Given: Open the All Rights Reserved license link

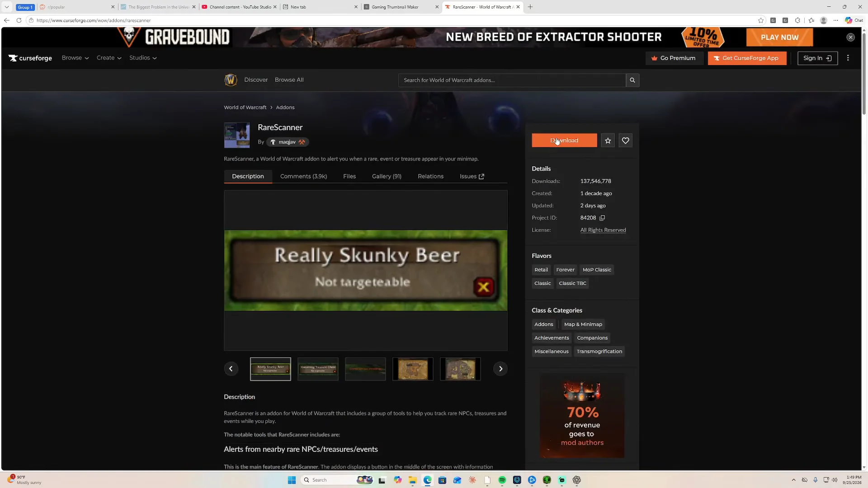Looking at the screenshot, I should (603, 230).
